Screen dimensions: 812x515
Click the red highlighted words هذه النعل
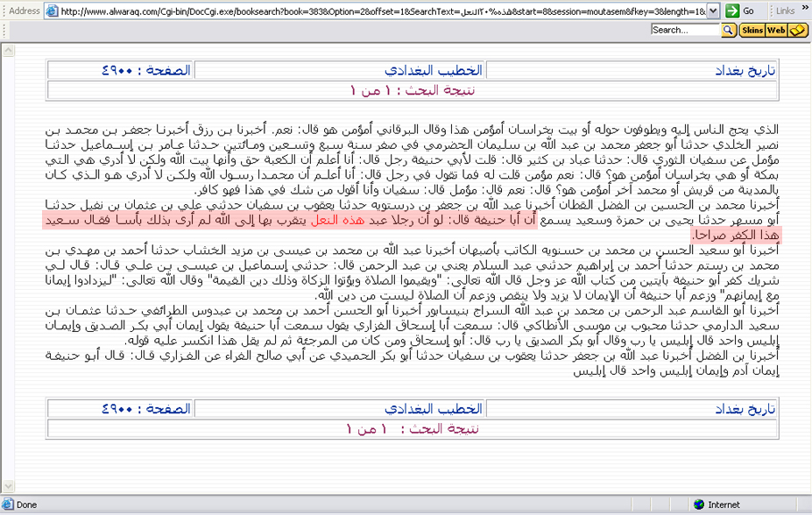pyautogui.click(x=337, y=221)
